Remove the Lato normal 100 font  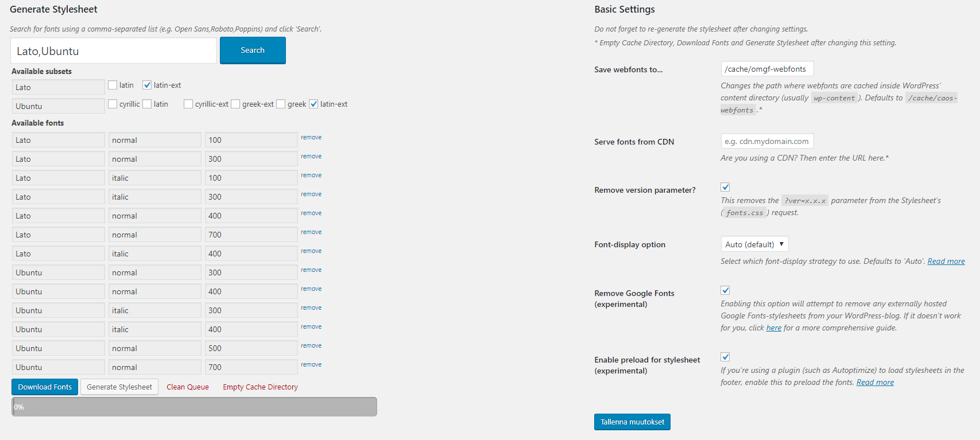pos(311,138)
